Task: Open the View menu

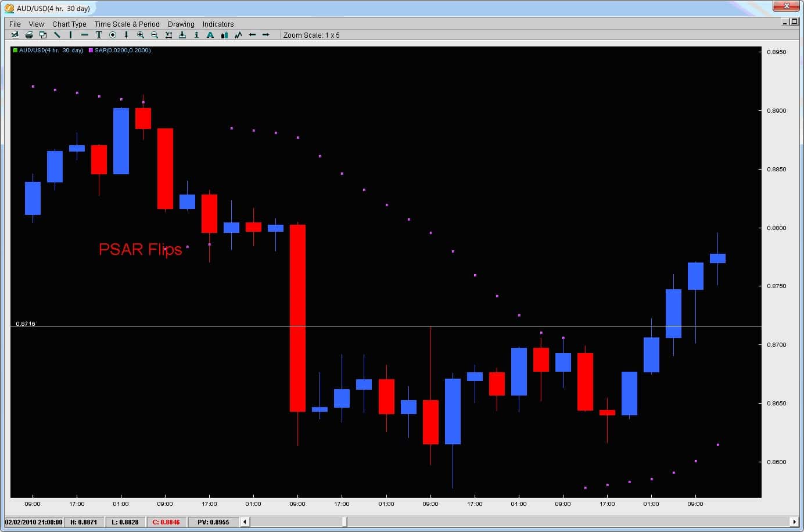Action: 37,24
